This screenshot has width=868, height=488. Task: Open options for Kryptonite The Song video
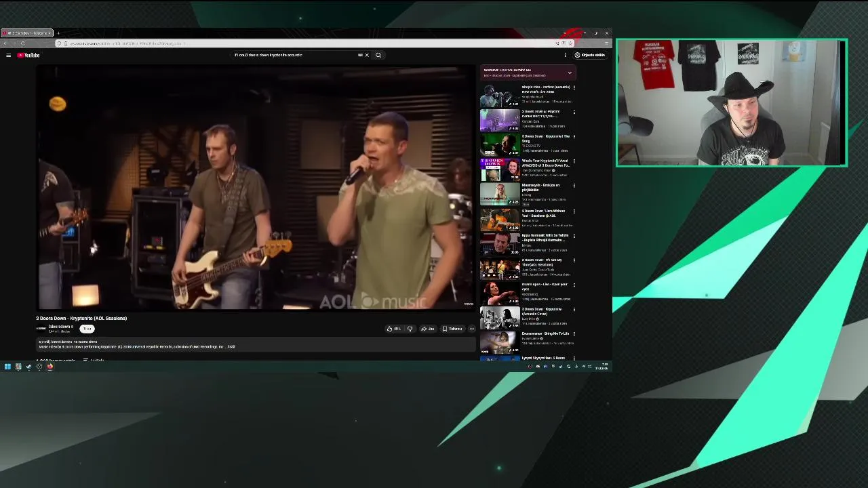(574, 137)
